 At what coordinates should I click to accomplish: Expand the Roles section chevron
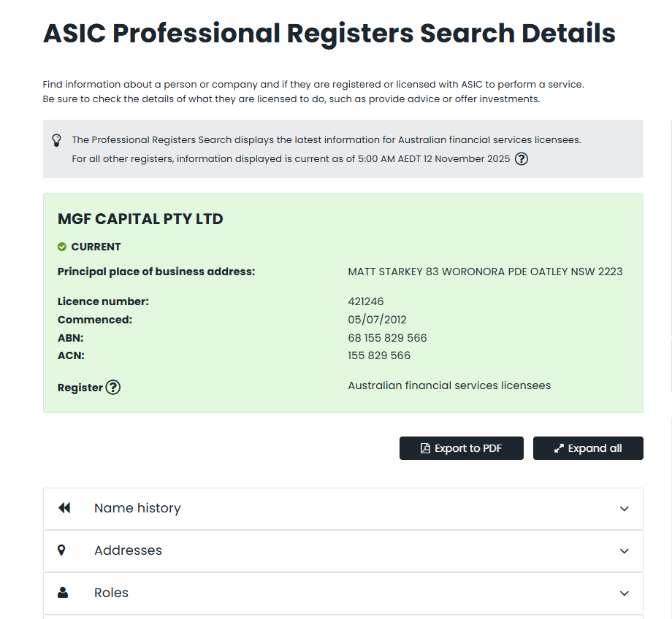click(x=624, y=593)
